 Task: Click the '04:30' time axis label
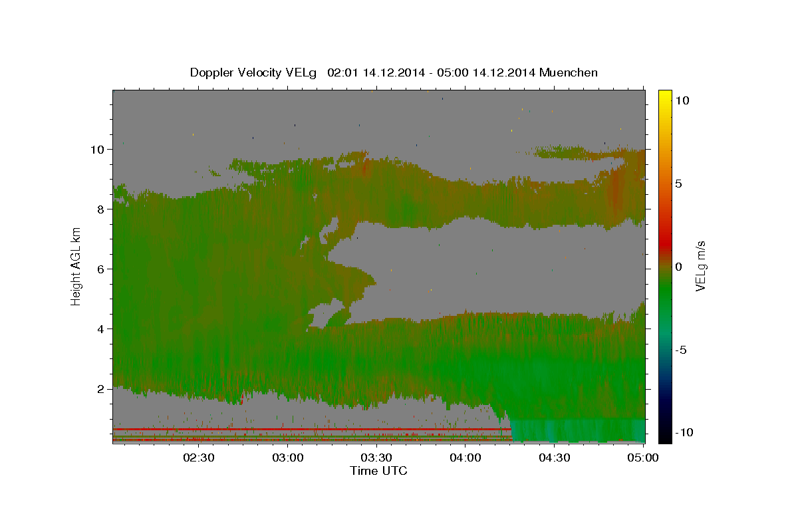point(555,457)
